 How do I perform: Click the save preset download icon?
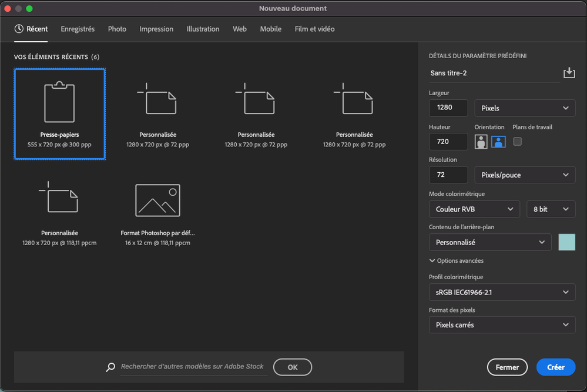click(569, 73)
